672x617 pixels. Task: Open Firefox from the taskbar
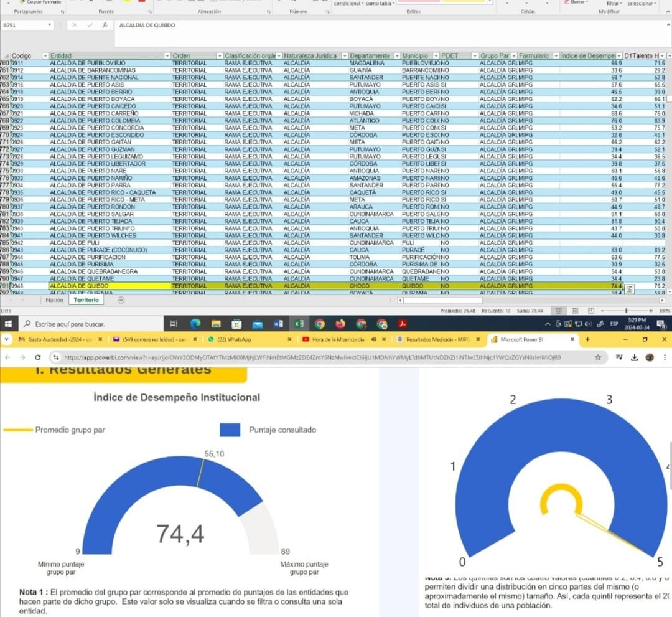340,324
